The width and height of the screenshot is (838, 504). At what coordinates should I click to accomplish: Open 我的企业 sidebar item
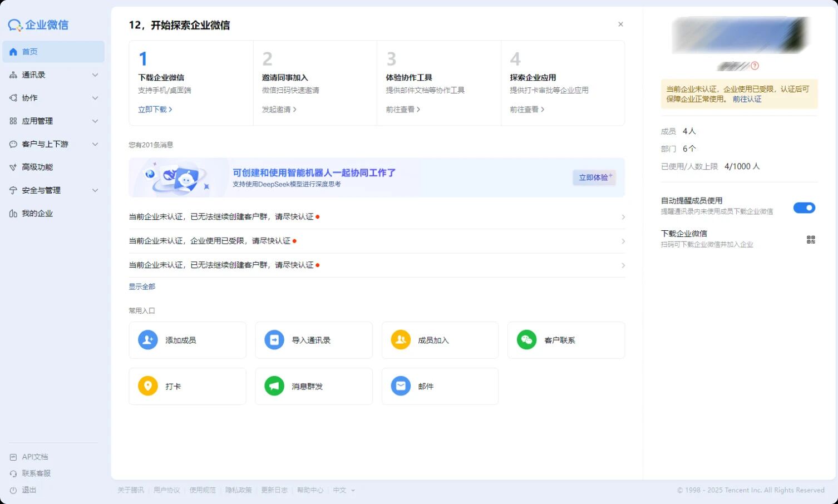(x=37, y=214)
